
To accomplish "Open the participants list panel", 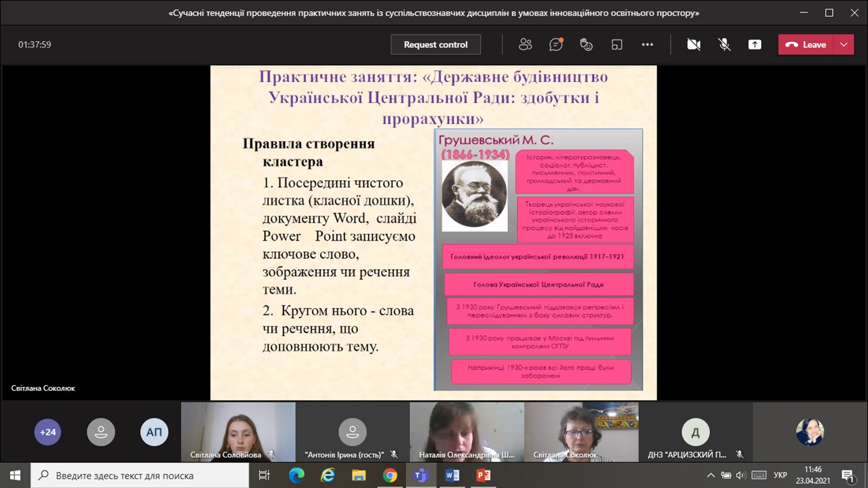I will 525,45.
